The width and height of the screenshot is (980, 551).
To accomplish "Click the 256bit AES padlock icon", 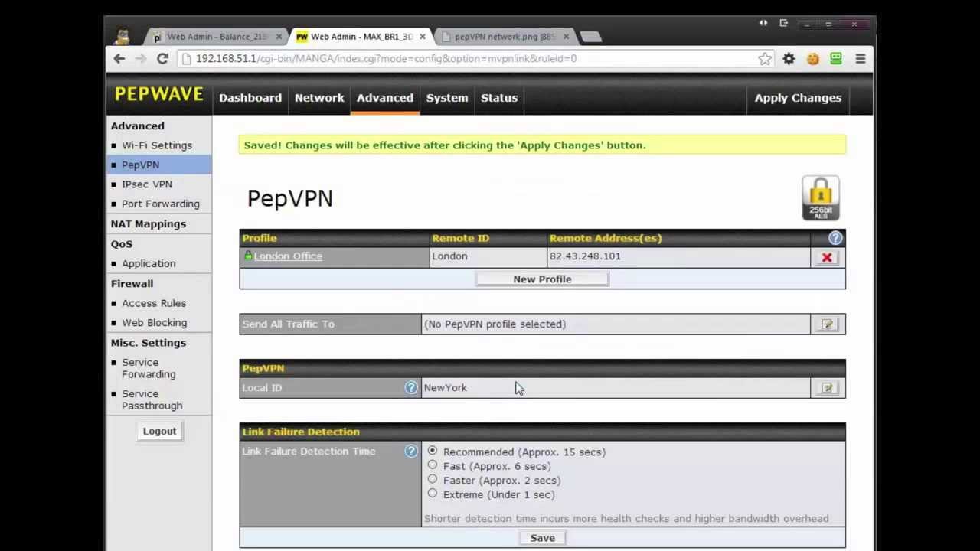I will tap(821, 198).
